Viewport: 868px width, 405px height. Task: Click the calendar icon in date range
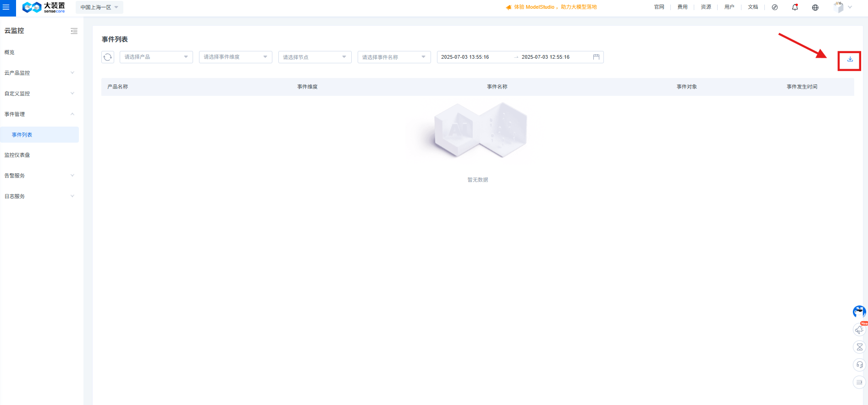tap(596, 57)
